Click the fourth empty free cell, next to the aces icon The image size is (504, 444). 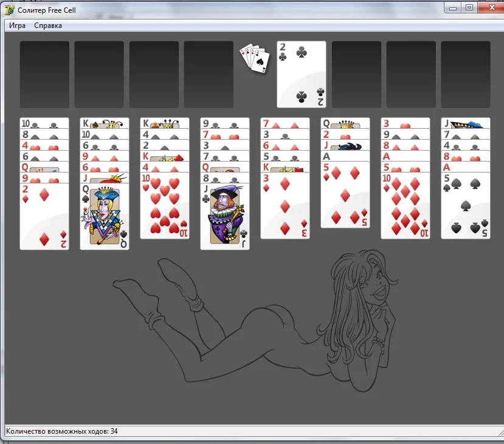[x=209, y=74]
